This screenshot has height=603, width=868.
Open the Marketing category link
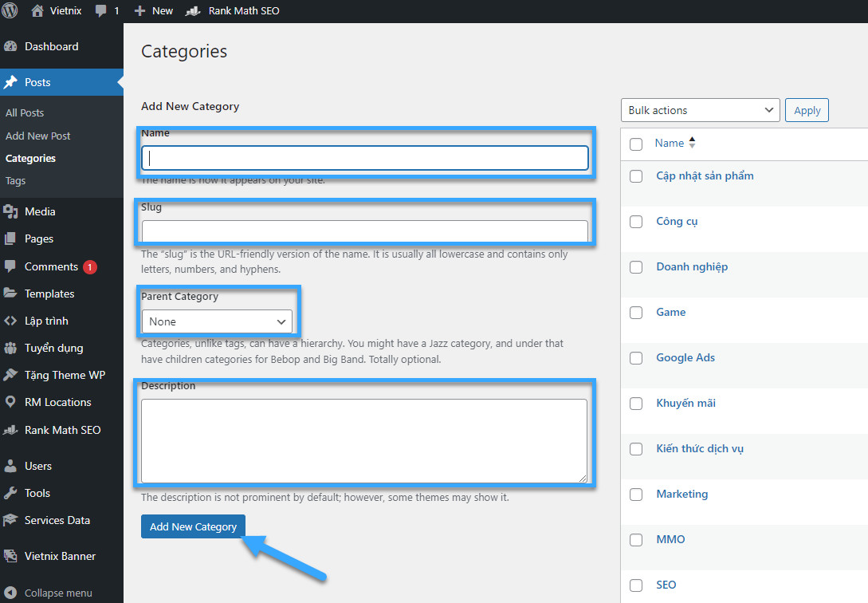click(x=681, y=494)
